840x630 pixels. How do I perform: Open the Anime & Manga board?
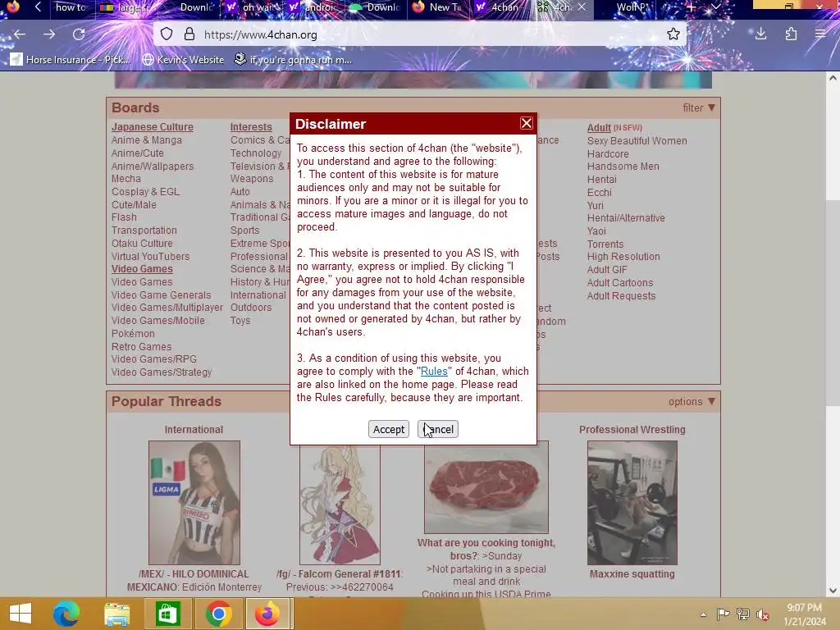146,139
